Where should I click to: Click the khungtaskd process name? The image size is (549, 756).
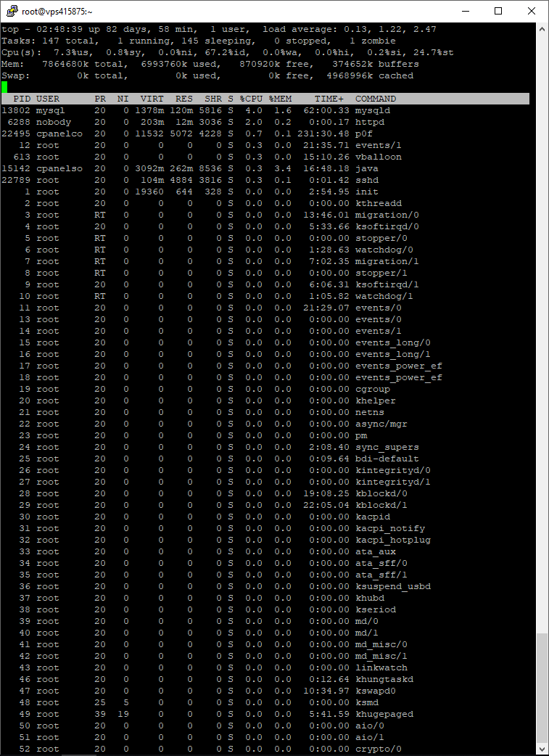384,679
